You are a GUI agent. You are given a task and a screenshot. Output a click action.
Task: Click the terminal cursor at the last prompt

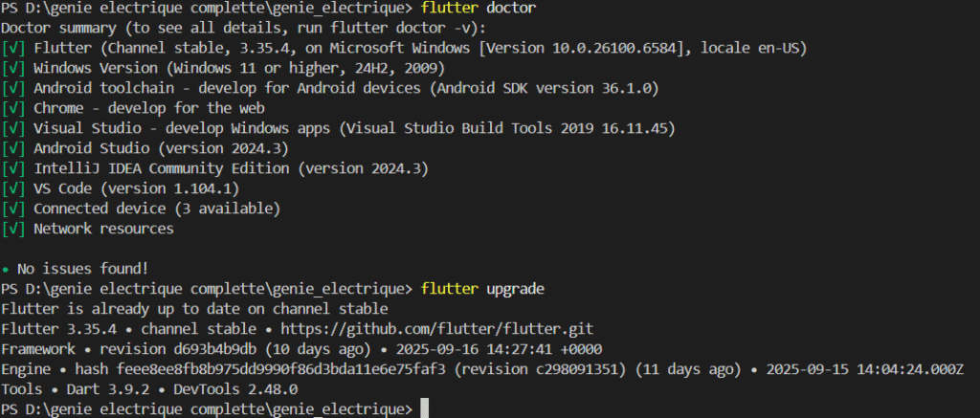coord(425,409)
